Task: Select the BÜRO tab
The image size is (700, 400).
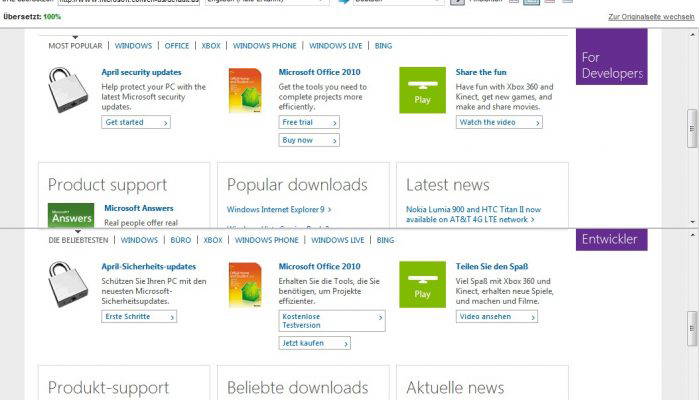Action: [x=181, y=240]
